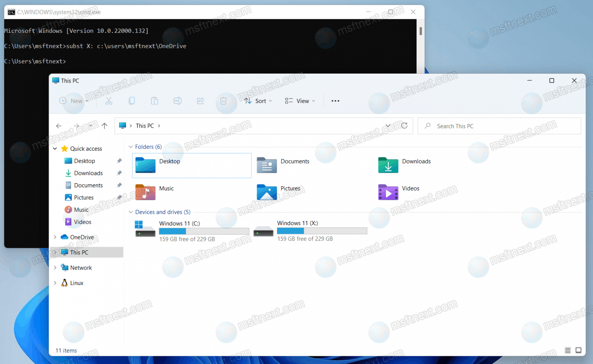593x364 pixels.
Task: Expand the OneDrive tree node
Action: (55, 237)
